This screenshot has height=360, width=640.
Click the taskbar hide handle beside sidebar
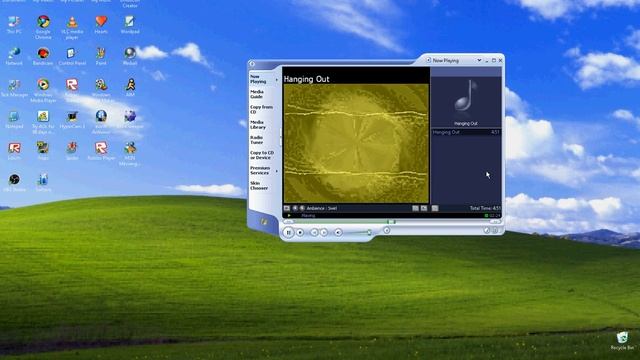(x=280, y=137)
